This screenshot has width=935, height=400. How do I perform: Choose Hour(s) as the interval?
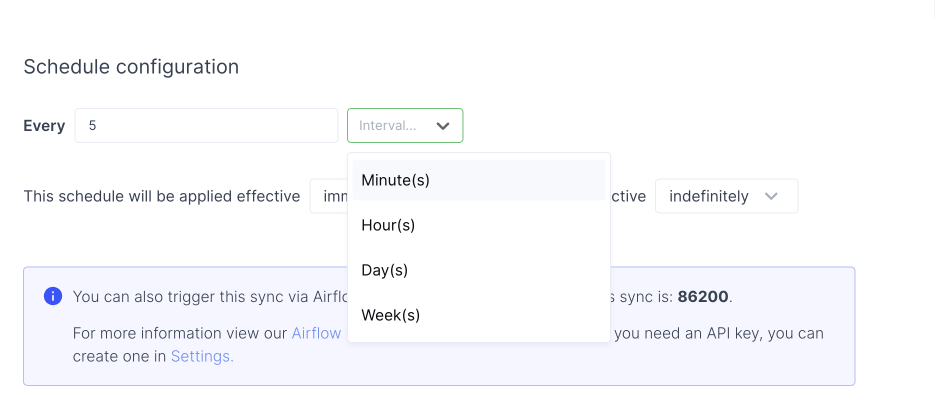[x=479, y=225]
